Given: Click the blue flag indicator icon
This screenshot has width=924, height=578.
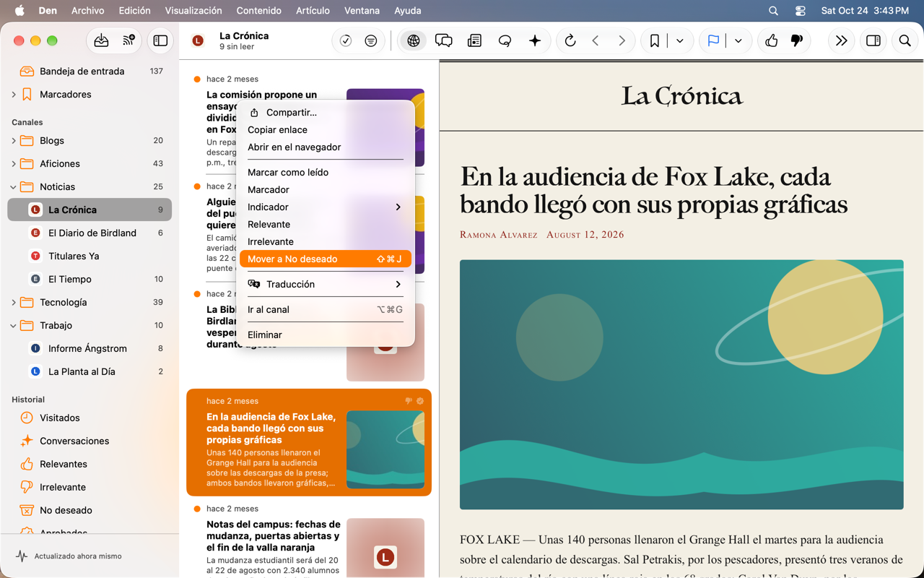Looking at the screenshot, I should pyautogui.click(x=713, y=41).
